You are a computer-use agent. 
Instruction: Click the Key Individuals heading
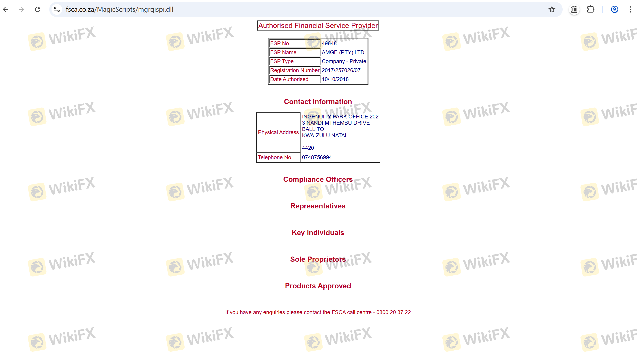pyautogui.click(x=318, y=233)
